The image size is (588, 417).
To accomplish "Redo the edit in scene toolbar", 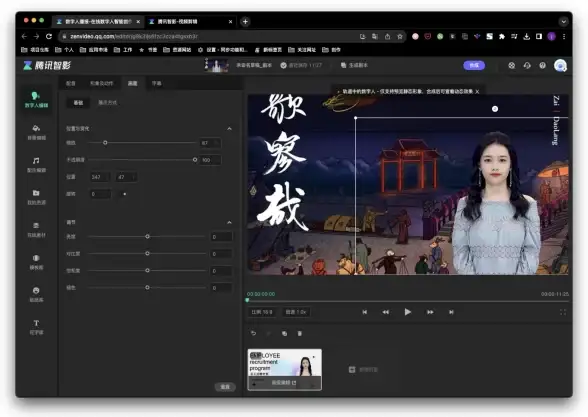I will coord(268,333).
